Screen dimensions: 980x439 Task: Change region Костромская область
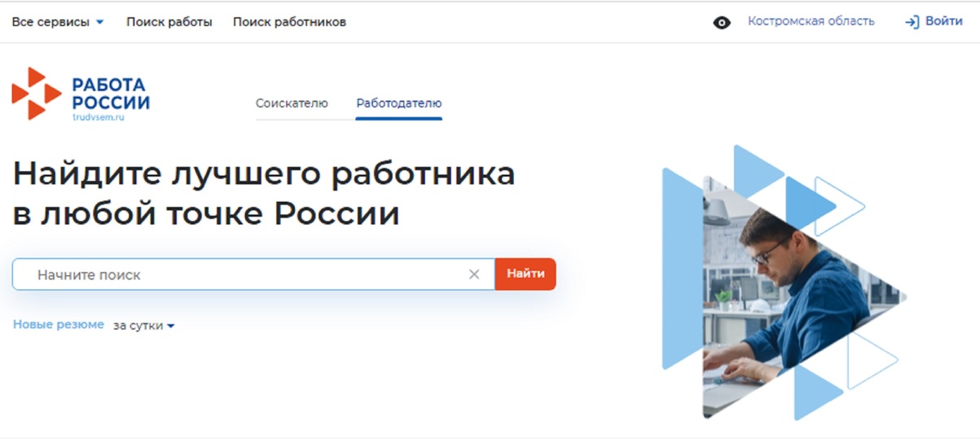[x=811, y=21]
